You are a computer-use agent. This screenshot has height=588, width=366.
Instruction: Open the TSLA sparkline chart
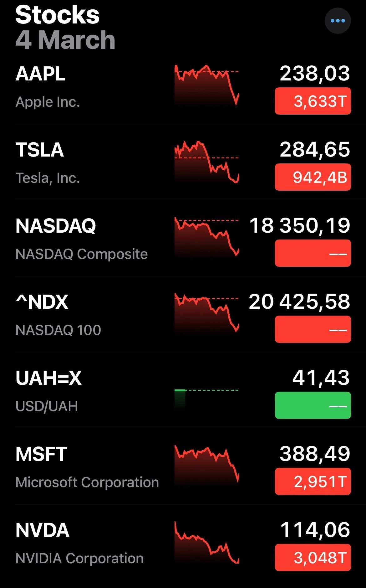pyautogui.click(x=207, y=162)
